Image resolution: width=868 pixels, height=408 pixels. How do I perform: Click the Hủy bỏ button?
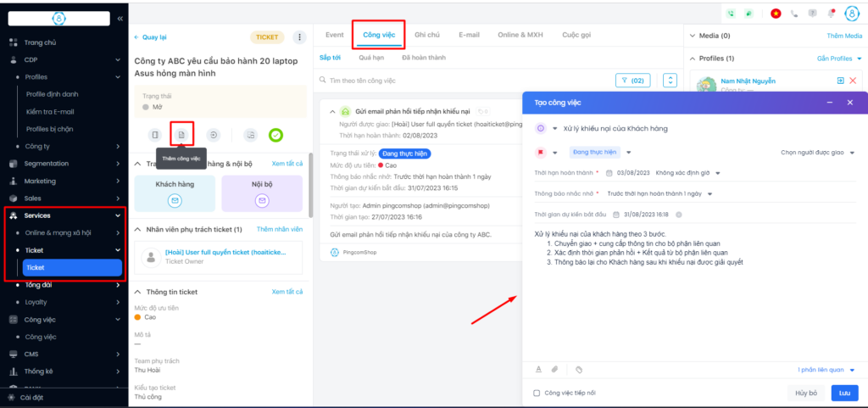(x=805, y=394)
